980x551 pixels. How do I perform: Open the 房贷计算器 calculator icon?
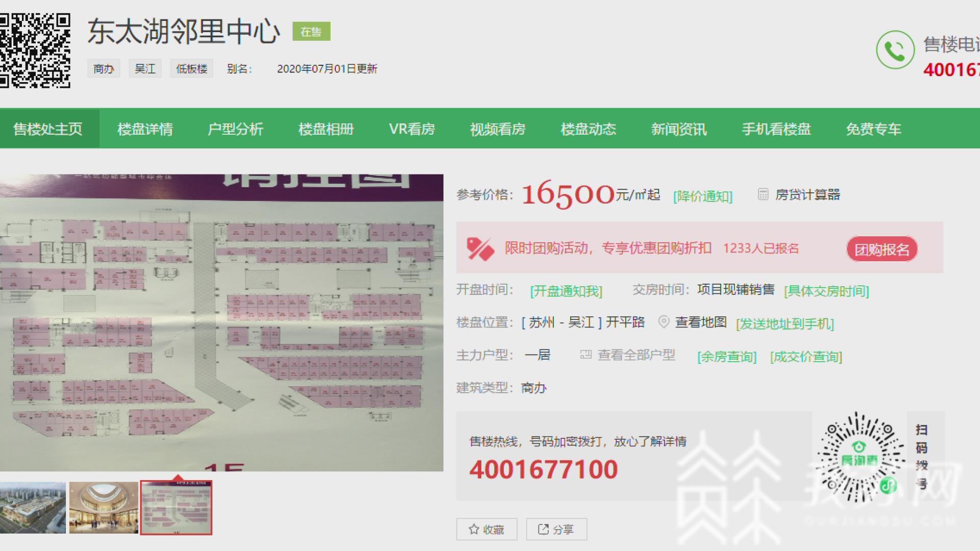(763, 194)
